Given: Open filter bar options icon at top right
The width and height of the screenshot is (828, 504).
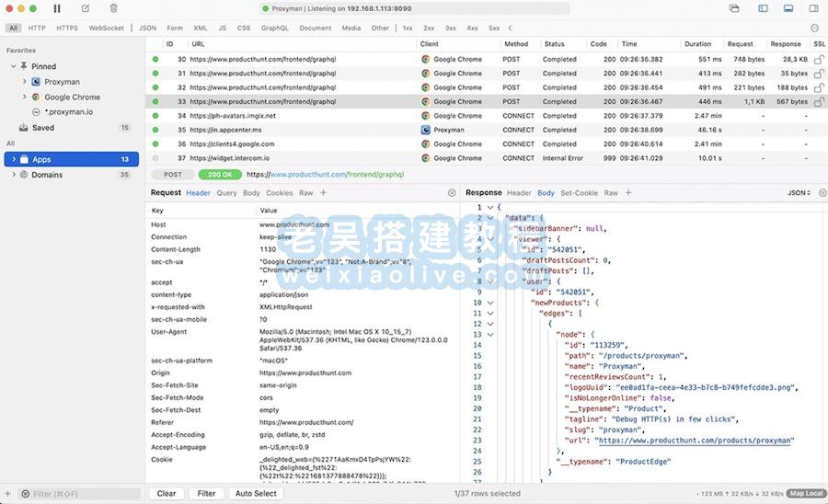Looking at the screenshot, I should pyautogui.click(x=814, y=28).
